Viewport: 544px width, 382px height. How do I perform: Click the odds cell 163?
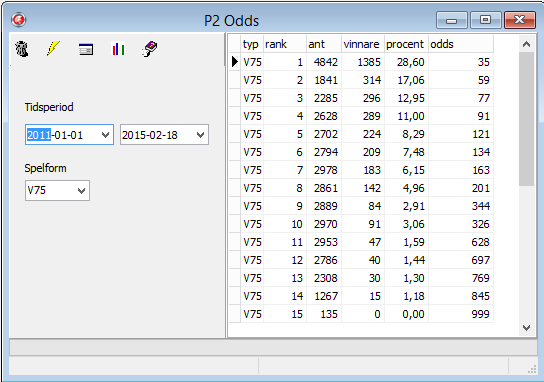(461, 170)
